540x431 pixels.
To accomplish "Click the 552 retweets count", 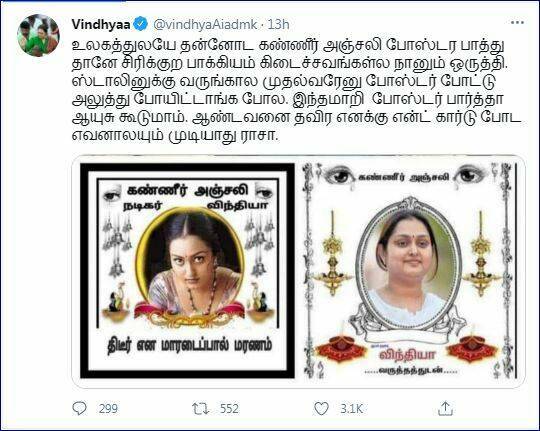I will click(229, 409).
